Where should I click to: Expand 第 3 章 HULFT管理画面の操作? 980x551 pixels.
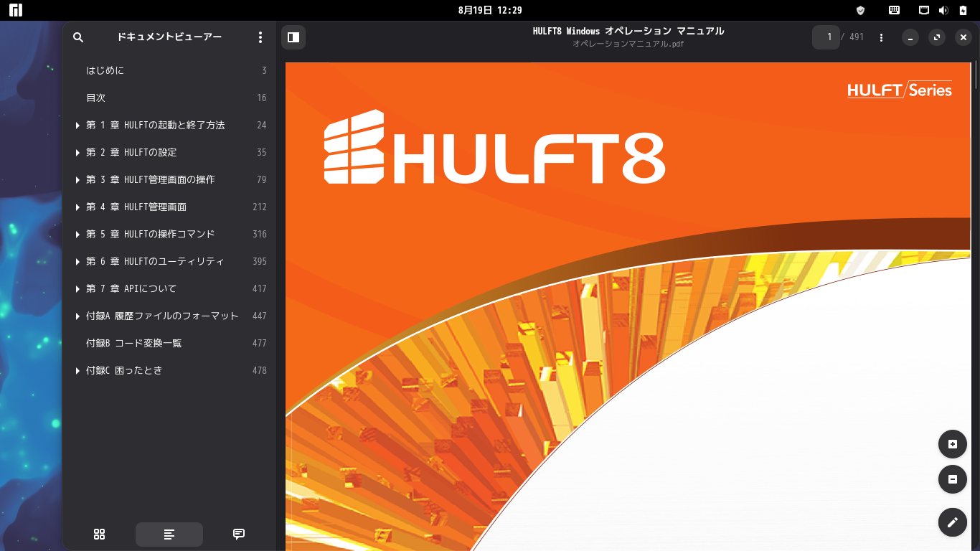[77, 180]
